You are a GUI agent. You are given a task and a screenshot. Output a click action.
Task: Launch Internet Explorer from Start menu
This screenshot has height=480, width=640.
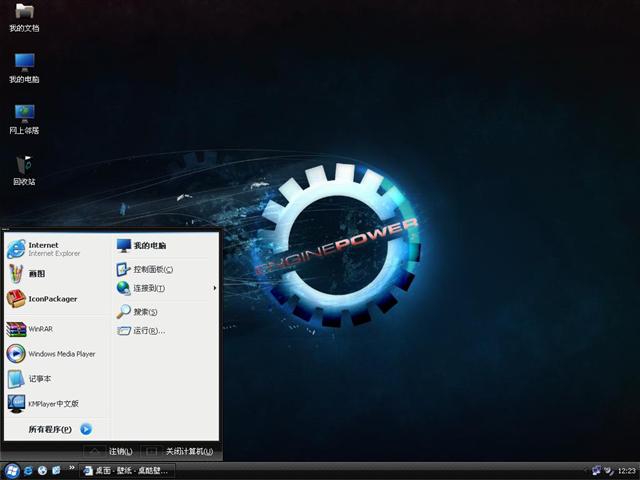point(57,249)
